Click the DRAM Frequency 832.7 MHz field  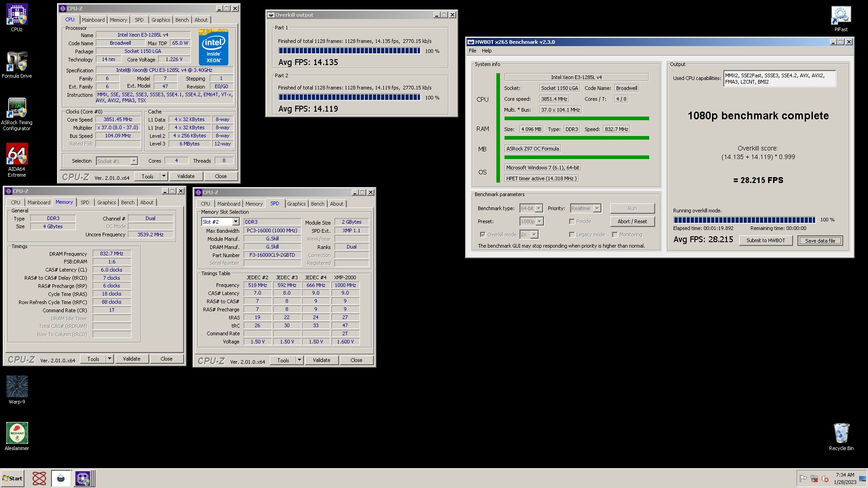point(112,254)
